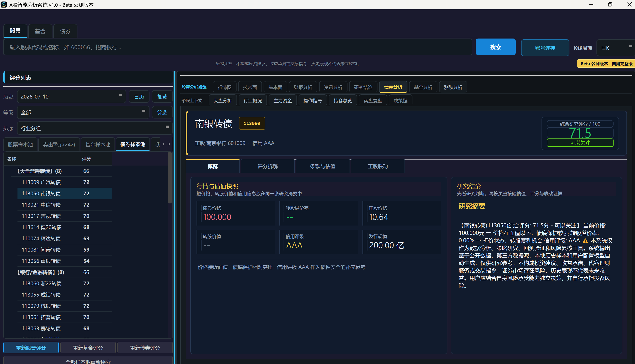Image resolution: width=635 pixels, height=364 pixels.
Task: Select the 债券样本池 tab
Action: 133,144
